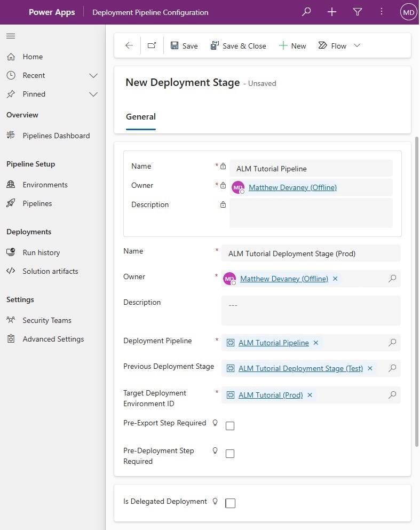Search lookup icon in the Deployment Pipeline field
Image resolution: width=420 pixels, height=530 pixels.
click(392, 343)
